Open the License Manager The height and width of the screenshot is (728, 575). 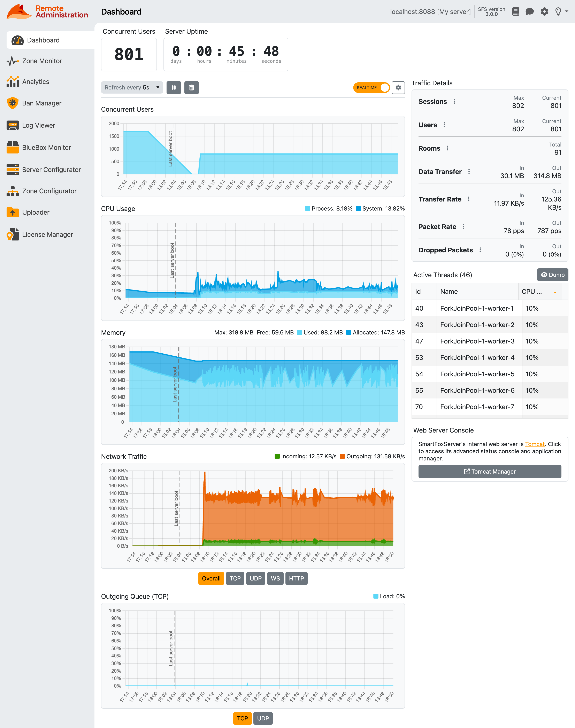[x=47, y=235]
